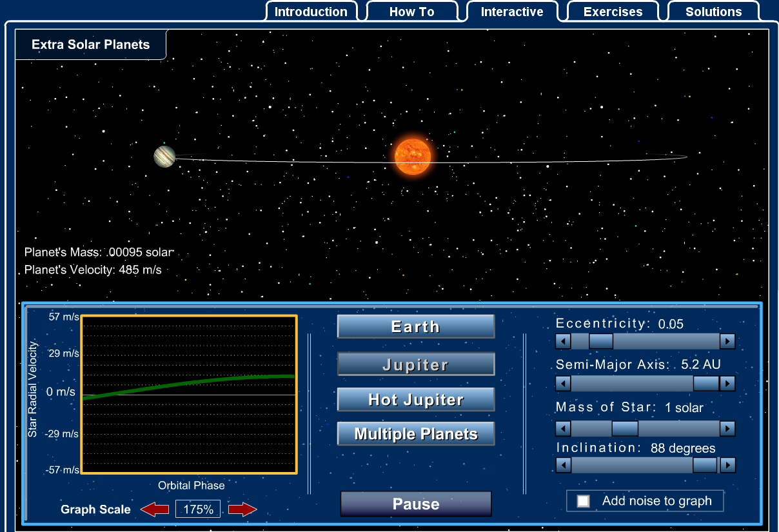Increase Inclination with right arrow

tap(727, 465)
